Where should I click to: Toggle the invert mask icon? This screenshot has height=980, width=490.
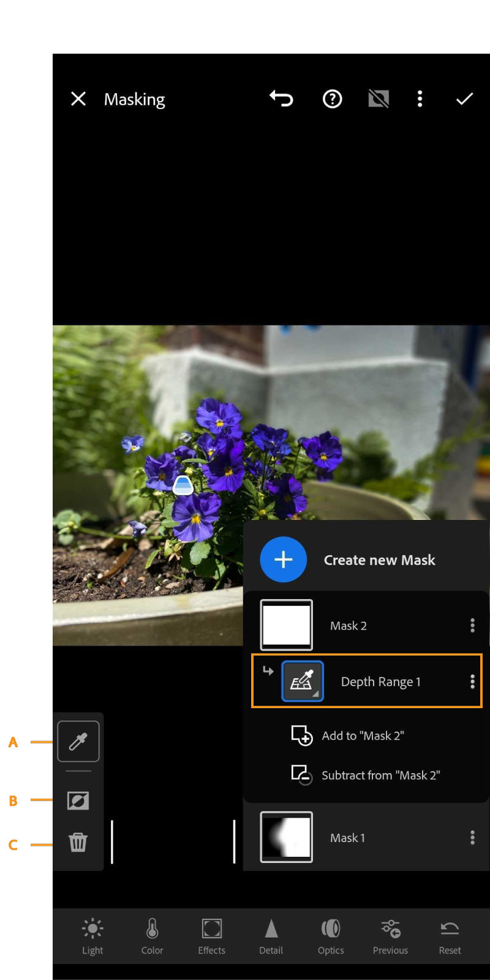pyautogui.click(x=78, y=800)
